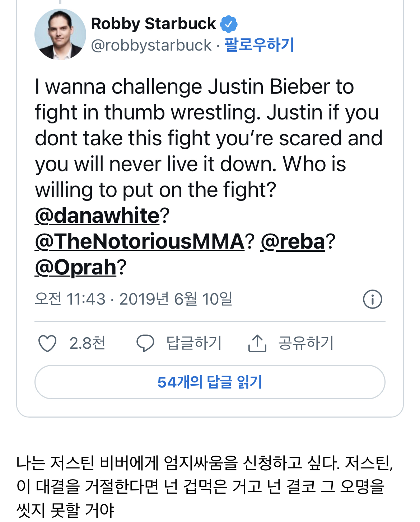Click the blue verified badge

click(x=229, y=24)
